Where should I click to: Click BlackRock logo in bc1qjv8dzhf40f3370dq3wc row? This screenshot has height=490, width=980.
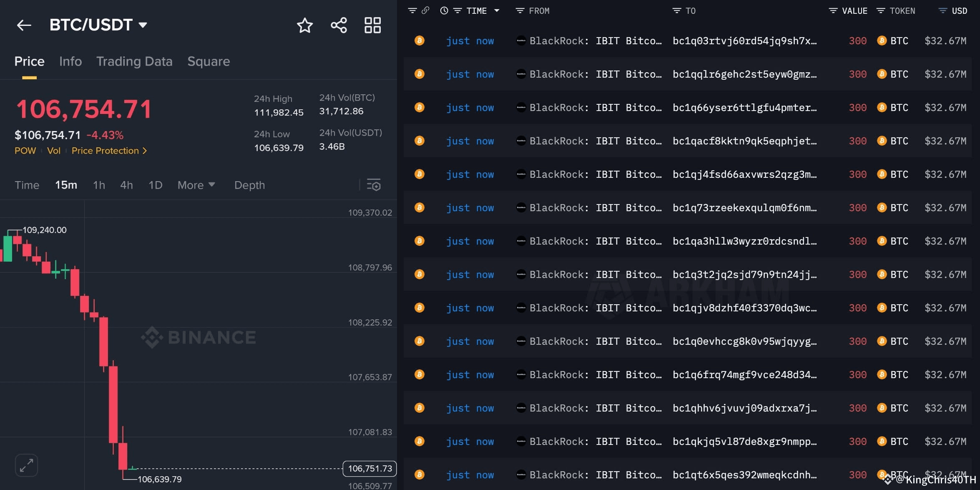521,308
